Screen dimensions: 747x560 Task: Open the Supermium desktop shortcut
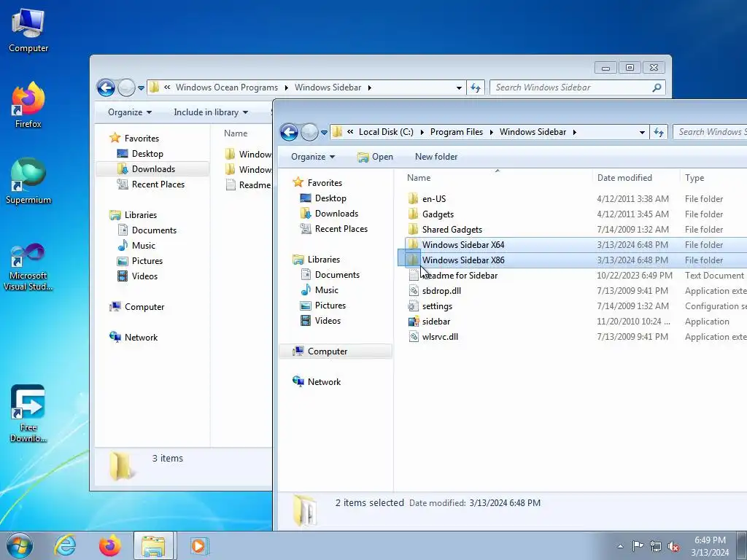(28, 182)
